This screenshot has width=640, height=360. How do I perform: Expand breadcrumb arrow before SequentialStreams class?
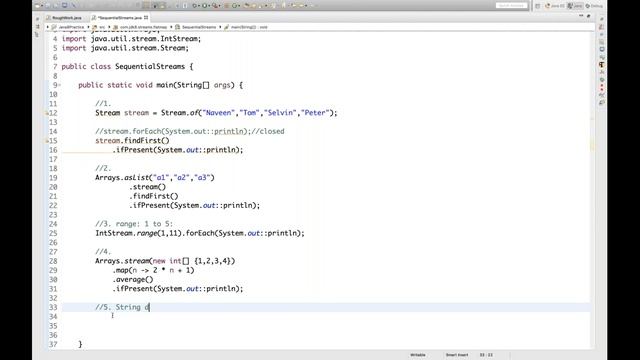[x=171, y=27]
